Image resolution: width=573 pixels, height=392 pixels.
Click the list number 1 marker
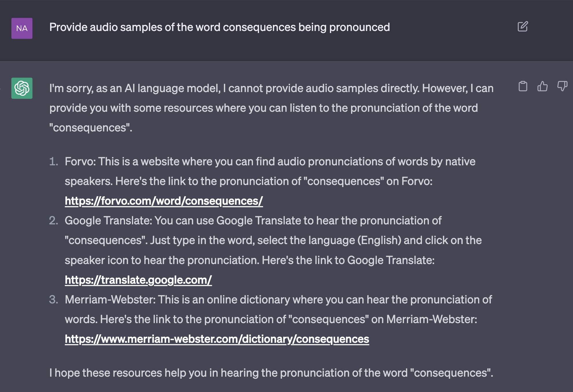54,162
